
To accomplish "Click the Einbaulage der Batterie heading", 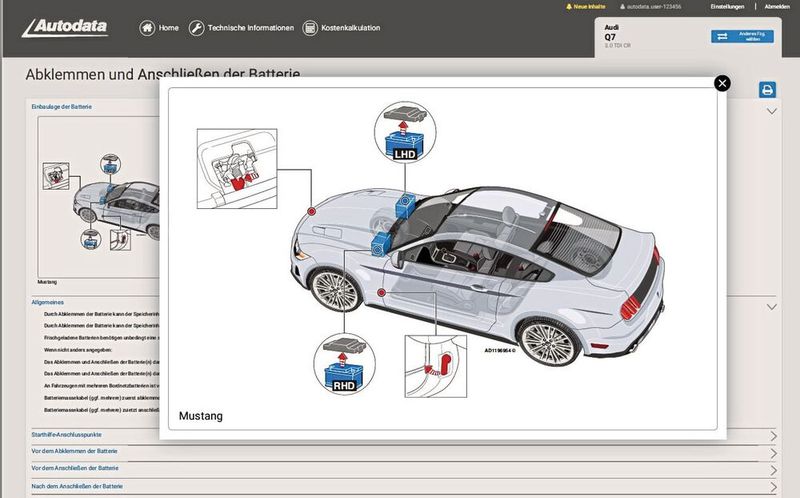I will pos(62,107).
